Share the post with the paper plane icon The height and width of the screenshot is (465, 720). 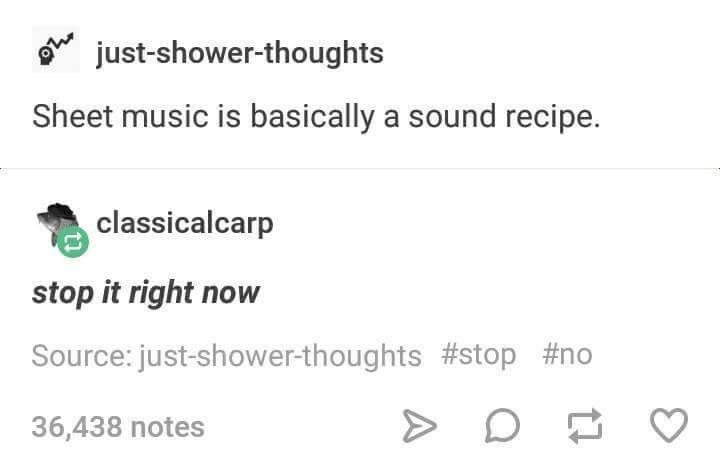(419, 426)
